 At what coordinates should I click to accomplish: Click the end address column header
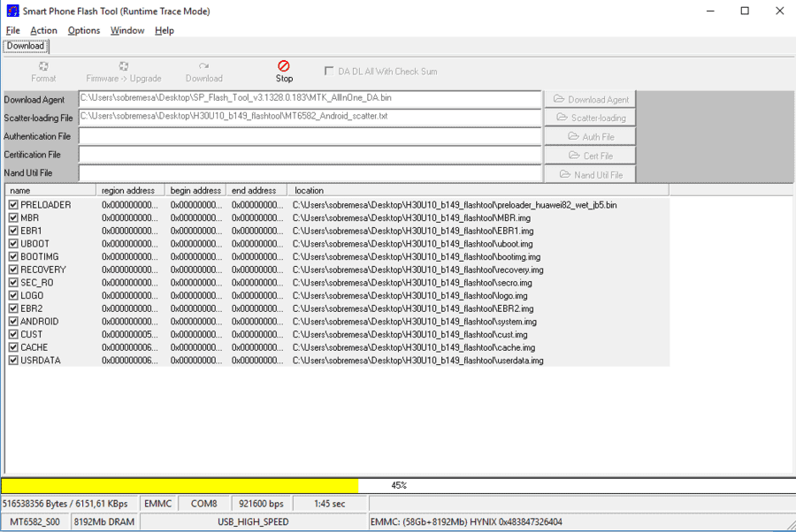pos(256,191)
